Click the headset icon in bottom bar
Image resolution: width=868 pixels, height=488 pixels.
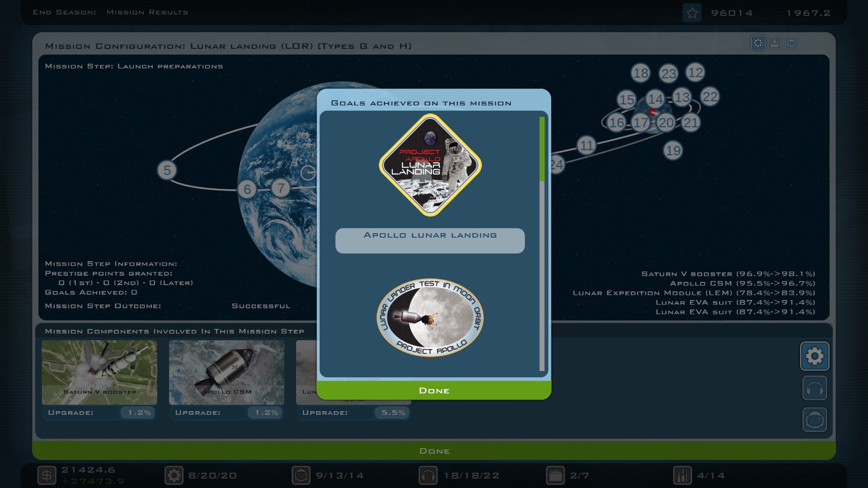click(x=428, y=475)
